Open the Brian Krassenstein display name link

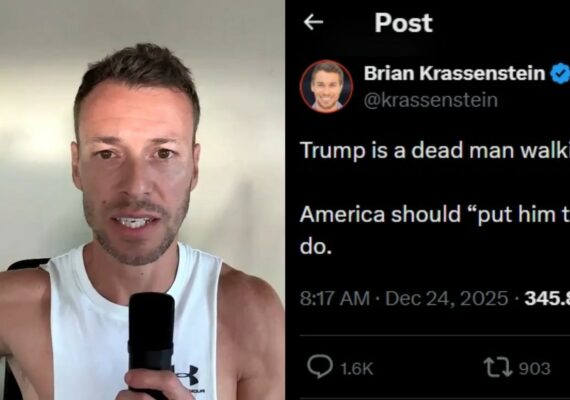pyautogui.click(x=454, y=73)
